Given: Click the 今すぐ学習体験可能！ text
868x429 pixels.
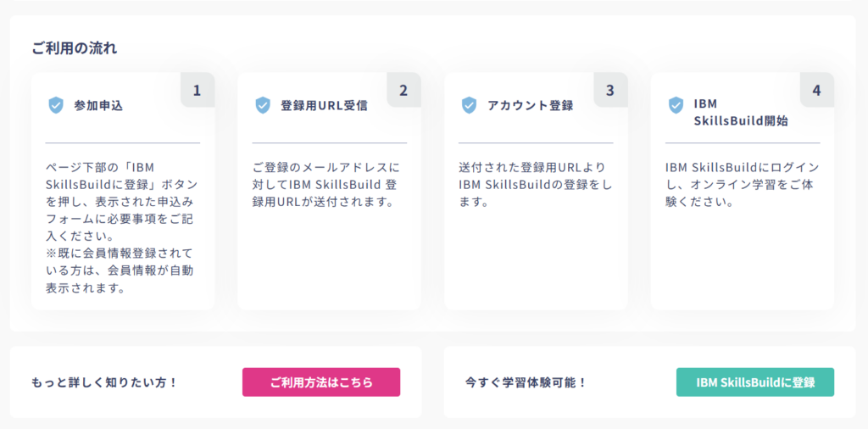Looking at the screenshot, I should pyautogui.click(x=526, y=382).
